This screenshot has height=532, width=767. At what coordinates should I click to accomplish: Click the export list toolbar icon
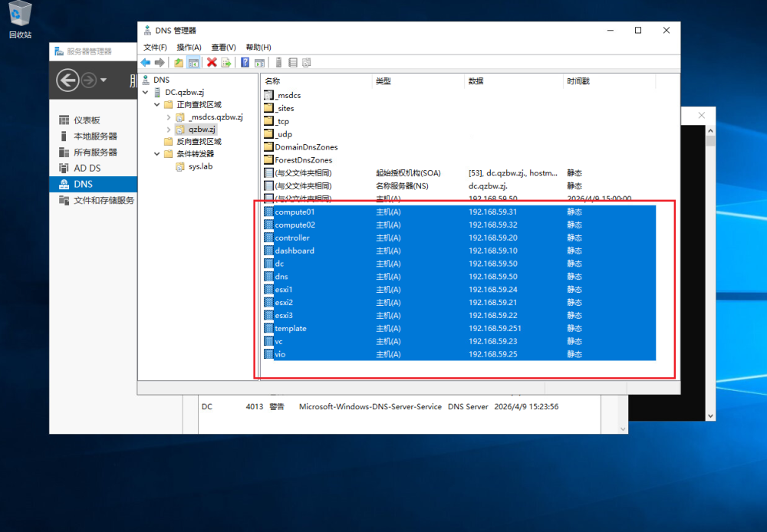(x=226, y=63)
